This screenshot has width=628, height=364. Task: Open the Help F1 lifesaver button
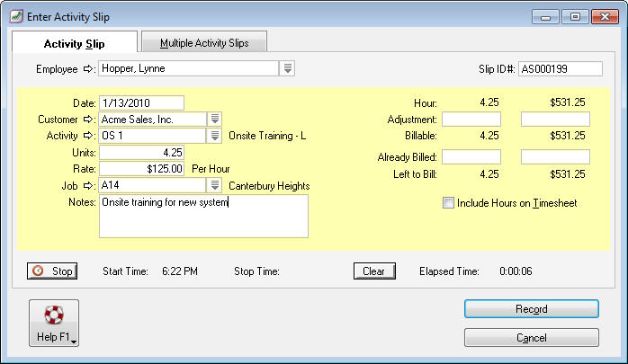pos(54,323)
